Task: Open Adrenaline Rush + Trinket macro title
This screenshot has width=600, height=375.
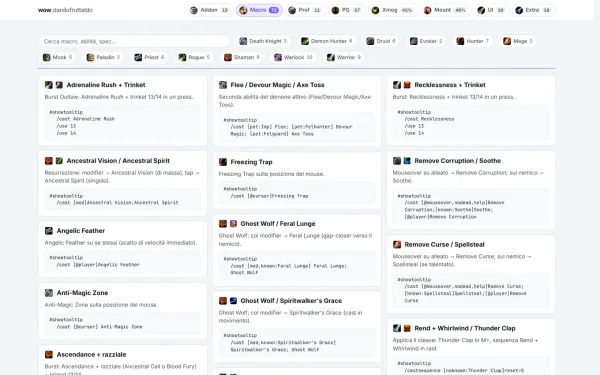Action: click(106, 85)
